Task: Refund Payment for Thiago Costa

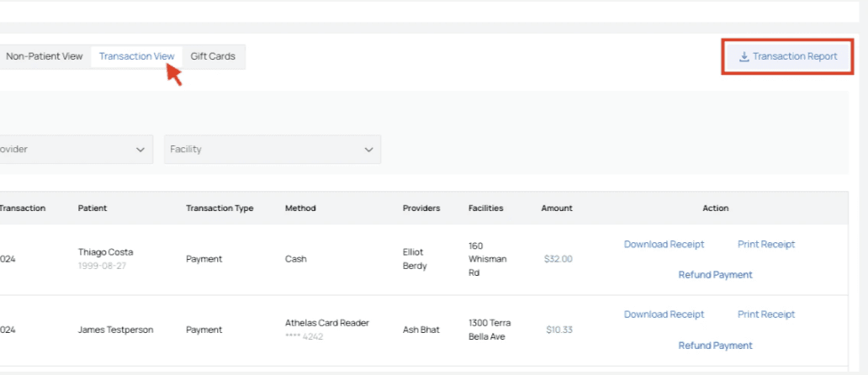Action: click(x=715, y=275)
